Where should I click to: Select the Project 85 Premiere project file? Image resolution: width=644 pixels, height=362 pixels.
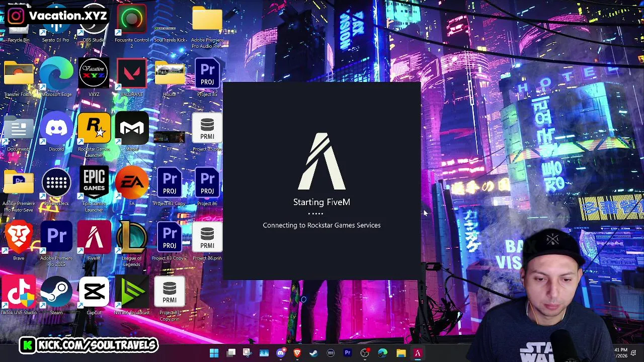[x=207, y=78]
